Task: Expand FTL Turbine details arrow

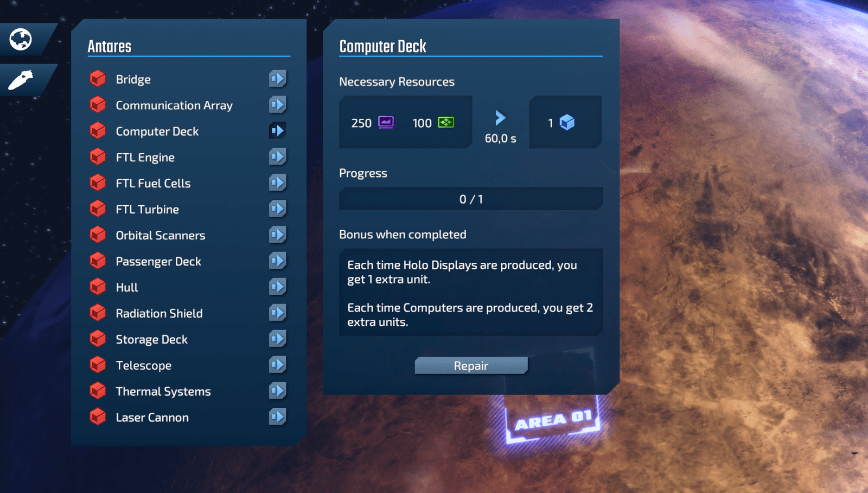Action: click(x=277, y=209)
